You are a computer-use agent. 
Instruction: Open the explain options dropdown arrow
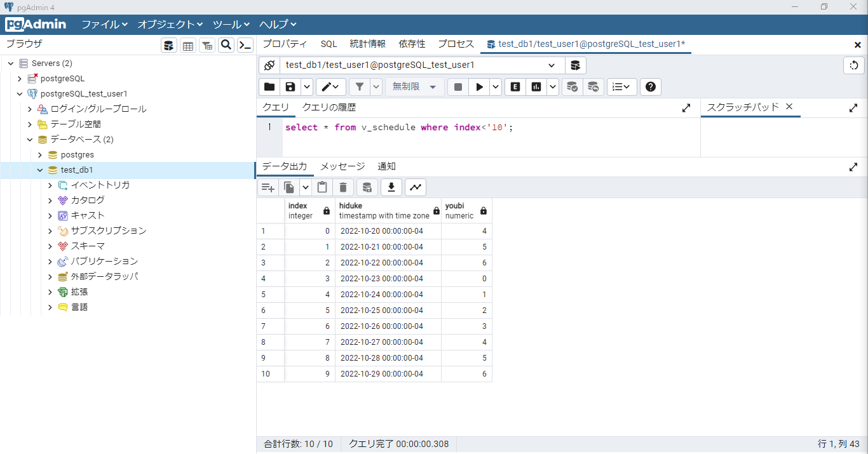(553, 87)
